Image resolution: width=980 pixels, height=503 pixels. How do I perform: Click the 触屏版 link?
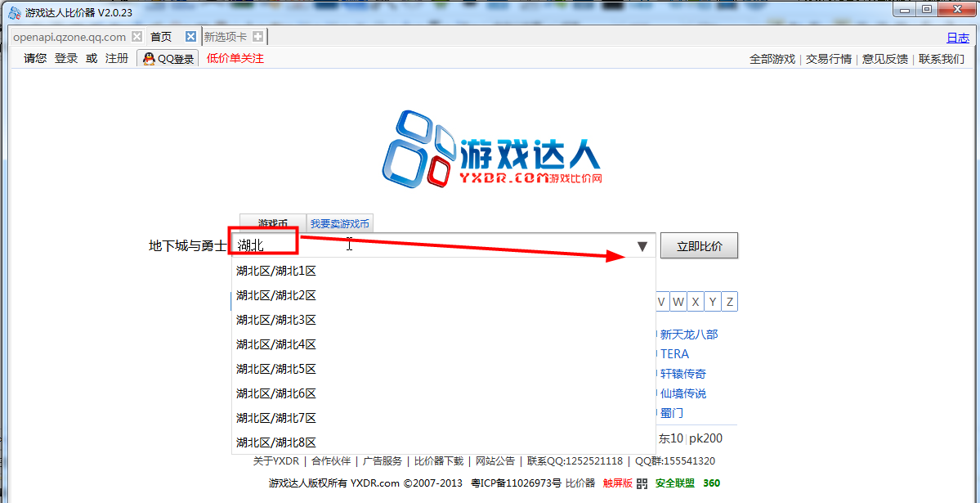pyautogui.click(x=617, y=483)
